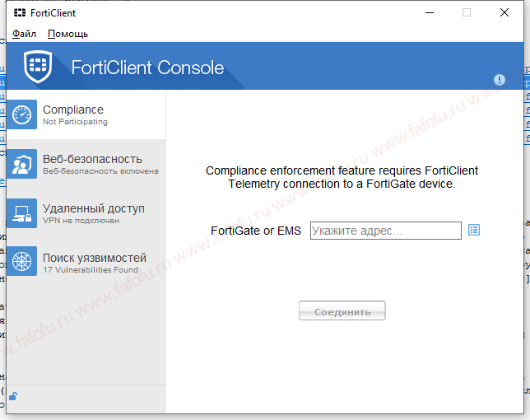Select the Веб-безопасность icon
The width and height of the screenshot is (530, 420).
pyautogui.click(x=22, y=164)
